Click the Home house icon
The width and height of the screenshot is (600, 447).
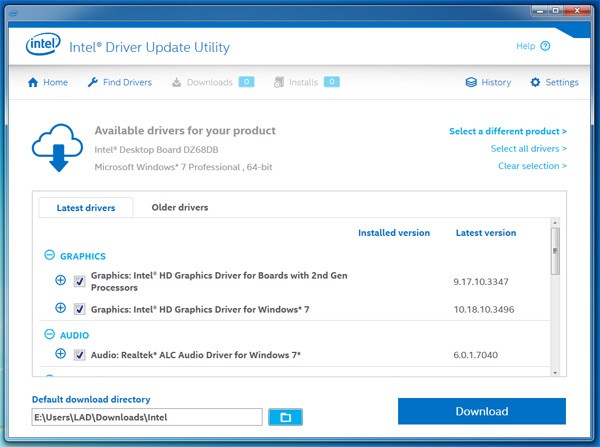tap(33, 82)
